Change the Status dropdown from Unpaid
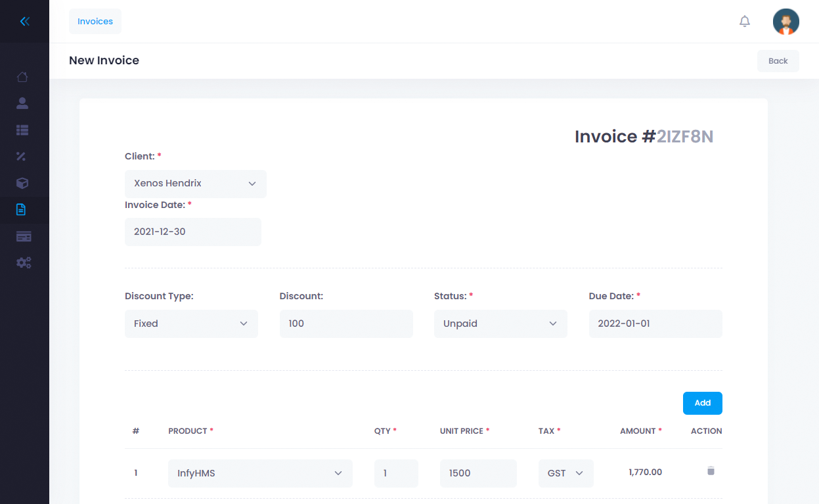 [x=500, y=324]
